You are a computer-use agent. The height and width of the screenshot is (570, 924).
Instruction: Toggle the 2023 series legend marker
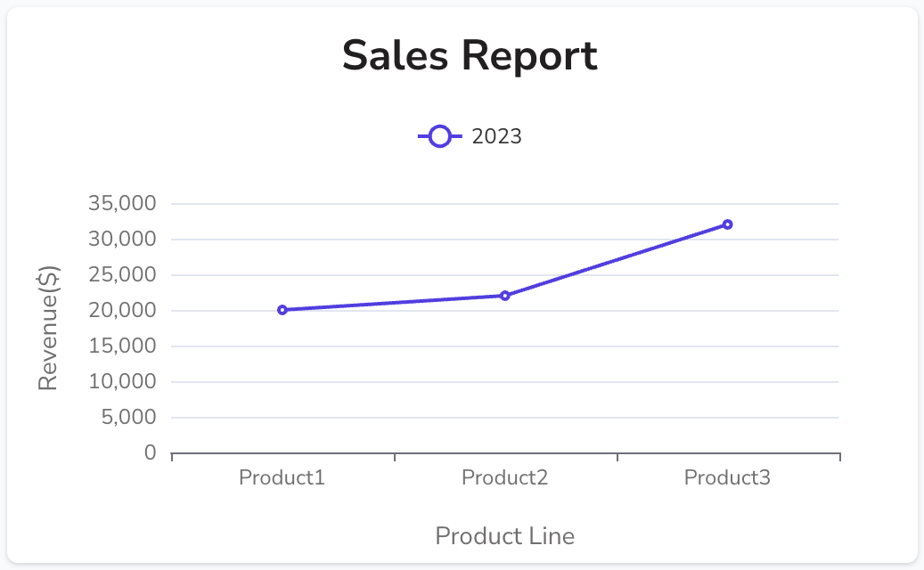coord(439,136)
